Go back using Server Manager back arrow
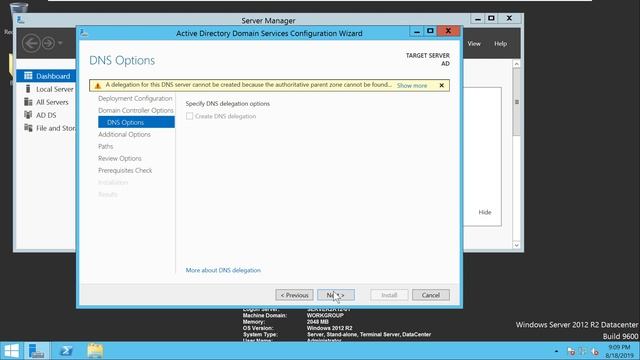Image resolution: width=640 pixels, height=360 pixels. point(31,43)
